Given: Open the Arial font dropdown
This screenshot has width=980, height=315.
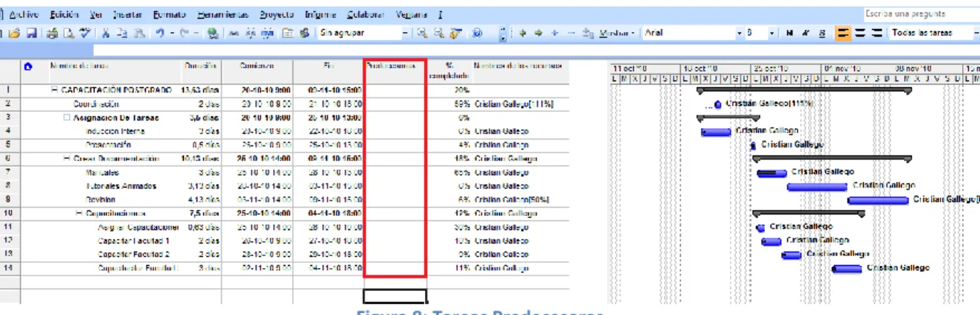Looking at the screenshot, I should tap(741, 33).
